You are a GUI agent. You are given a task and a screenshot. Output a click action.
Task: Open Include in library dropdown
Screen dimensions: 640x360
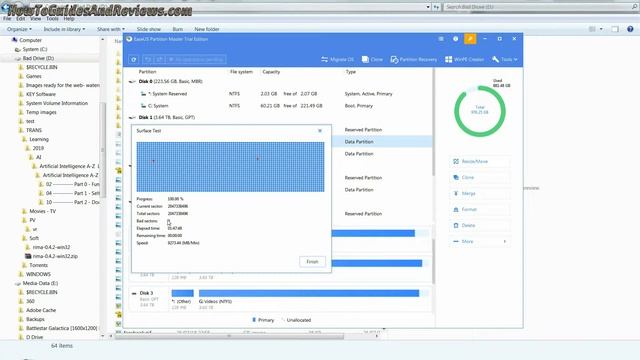64,29
